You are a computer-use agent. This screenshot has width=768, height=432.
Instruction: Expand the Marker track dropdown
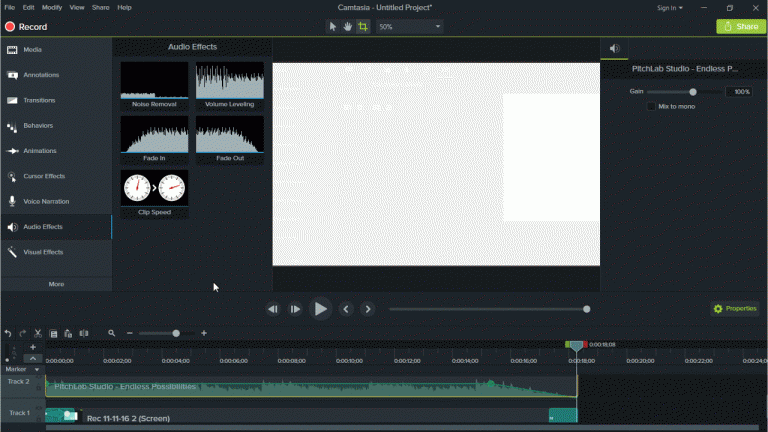click(x=37, y=369)
